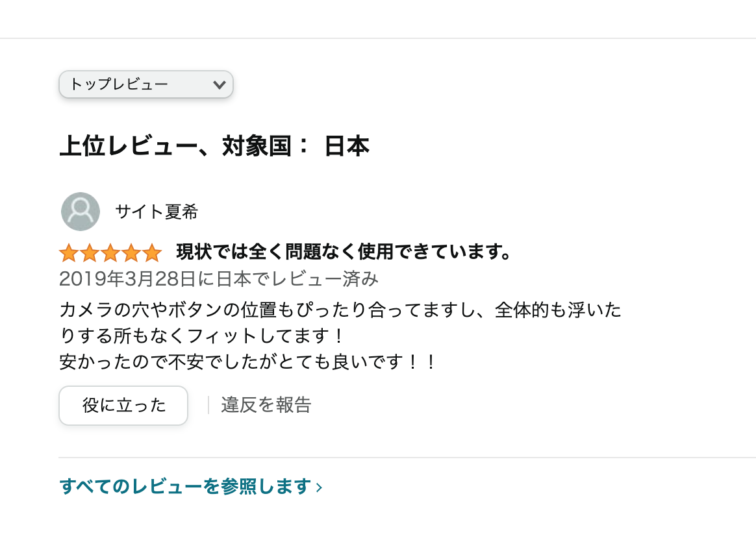Image resolution: width=756 pixels, height=553 pixels.
Task: Click the fifth star in the rating
Action: coord(151,252)
